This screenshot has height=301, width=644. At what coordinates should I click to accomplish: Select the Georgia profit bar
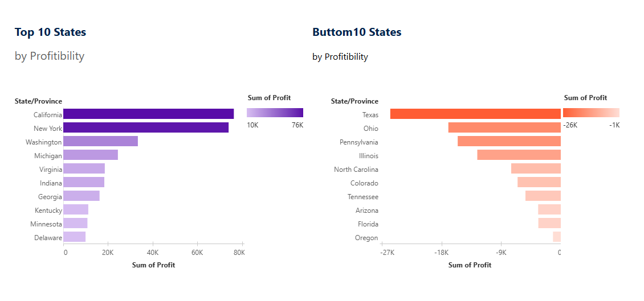(81, 196)
